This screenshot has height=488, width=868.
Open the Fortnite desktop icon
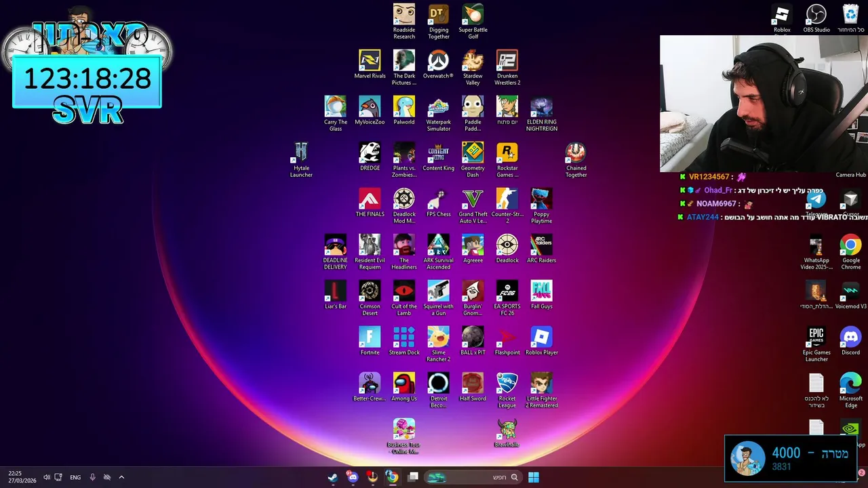[x=370, y=341]
